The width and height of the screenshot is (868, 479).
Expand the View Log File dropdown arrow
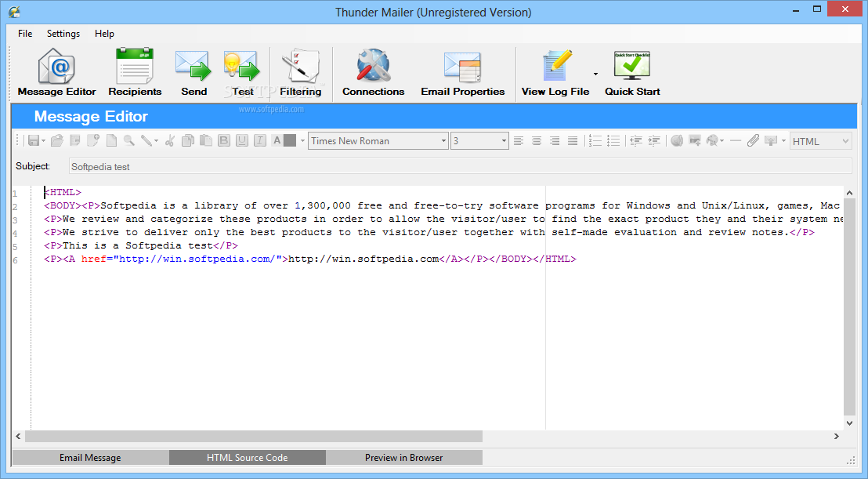pos(595,74)
